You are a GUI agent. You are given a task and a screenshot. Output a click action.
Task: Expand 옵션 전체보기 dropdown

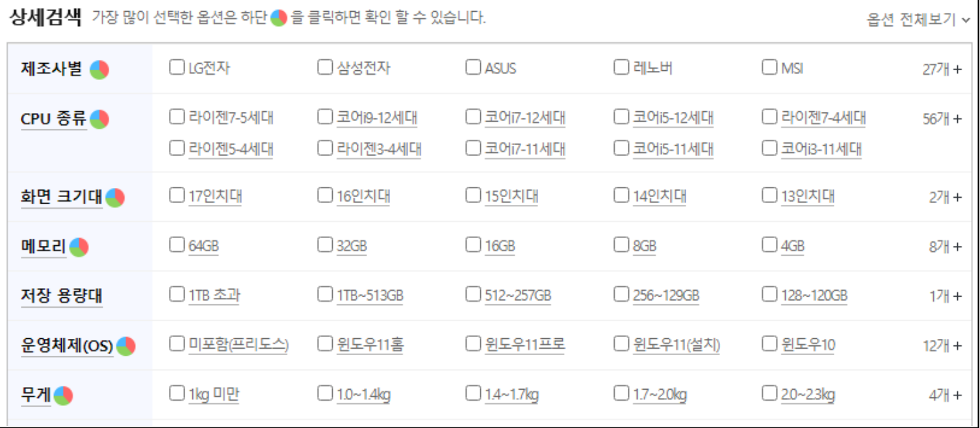click(919, 20)
